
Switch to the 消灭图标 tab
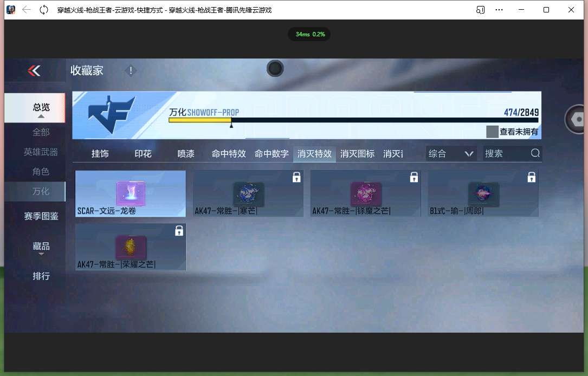pyautogui.click(x=357, y=154)
